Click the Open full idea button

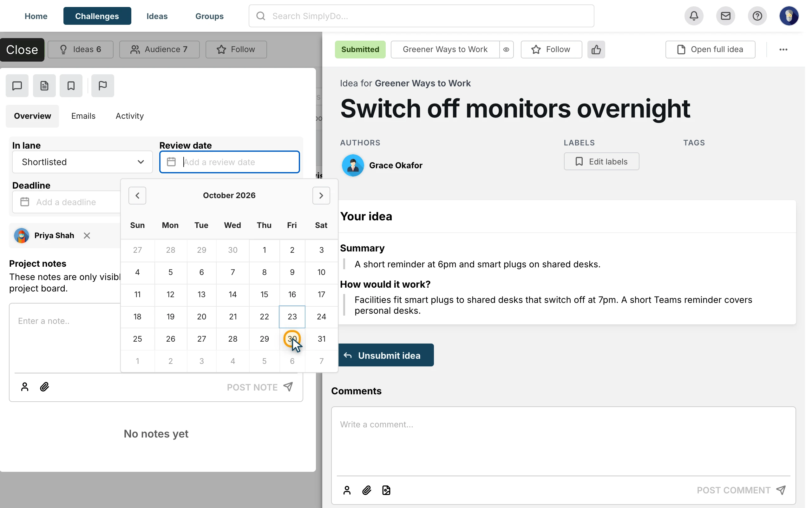[710, 50]
